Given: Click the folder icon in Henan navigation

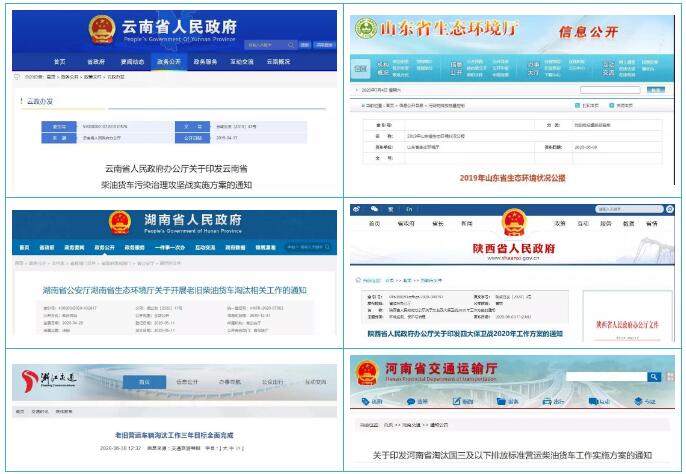Looking at the screenshot, I should click(501, 401).
